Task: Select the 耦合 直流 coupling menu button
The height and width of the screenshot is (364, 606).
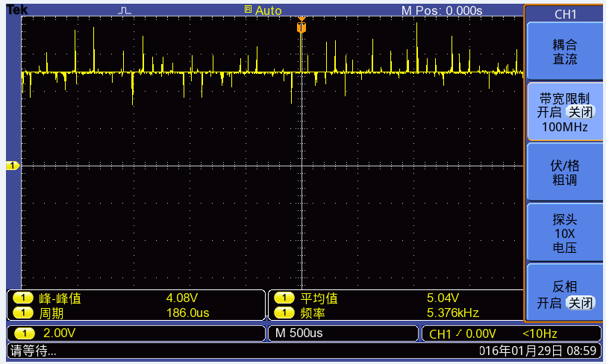Action: (565, 51)
